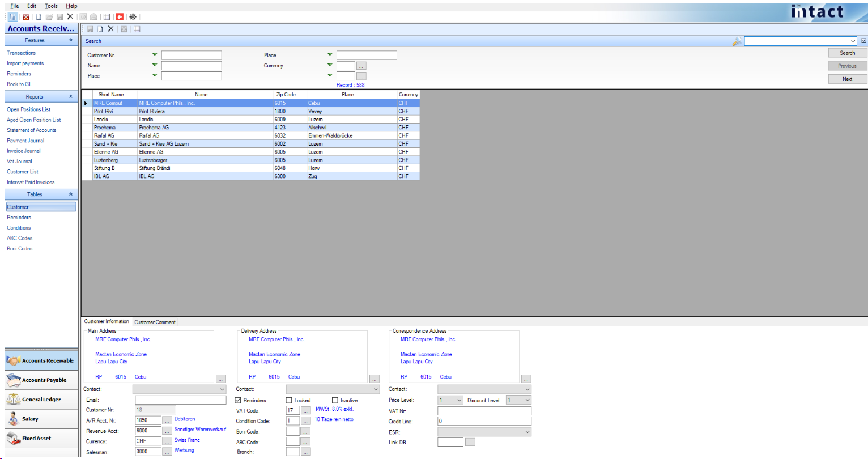This screenshot has width=868, height=459.
Task: Open the Delivery Address Contact dropdown
Action: [x=333, y=389]
